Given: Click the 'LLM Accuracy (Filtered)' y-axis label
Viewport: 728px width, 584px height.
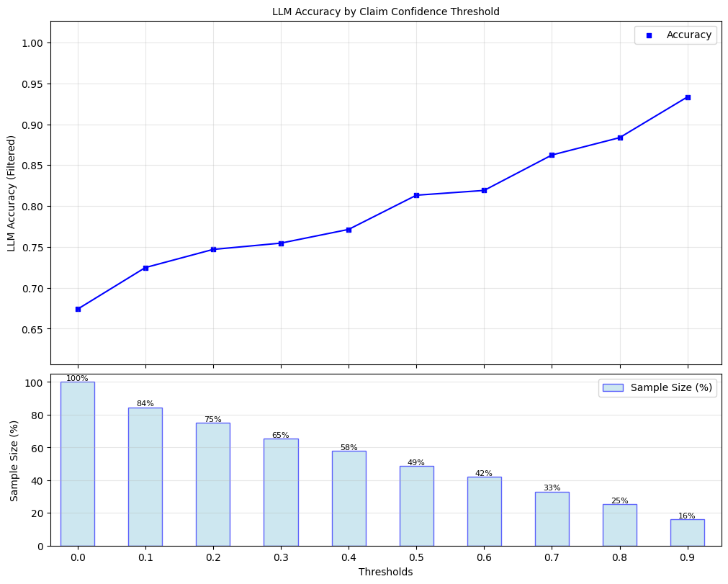Looking at the screenshot, I should click(12, 193).
